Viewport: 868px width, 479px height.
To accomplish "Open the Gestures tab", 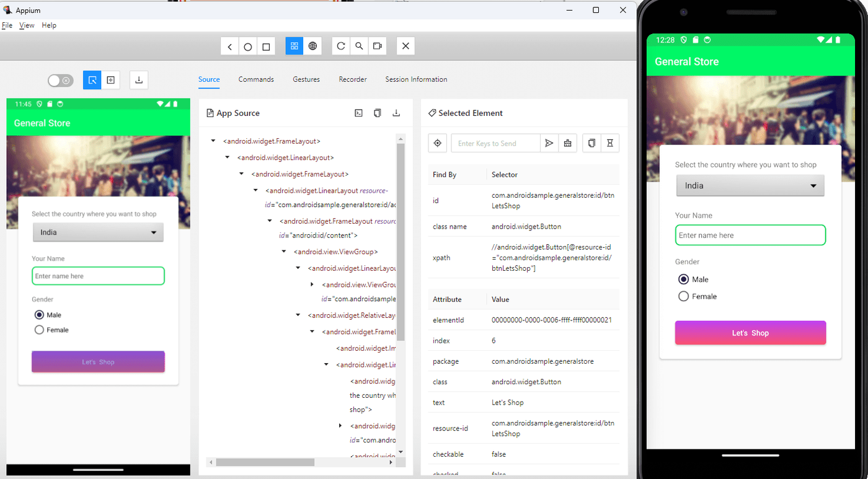I will pos(306,79).
